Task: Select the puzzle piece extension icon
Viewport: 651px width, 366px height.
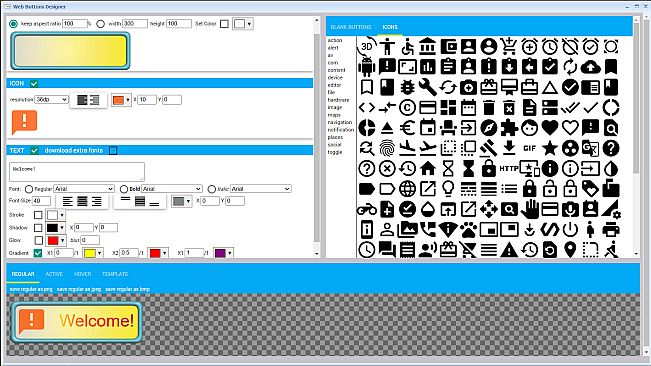Action: coord(509,128)
